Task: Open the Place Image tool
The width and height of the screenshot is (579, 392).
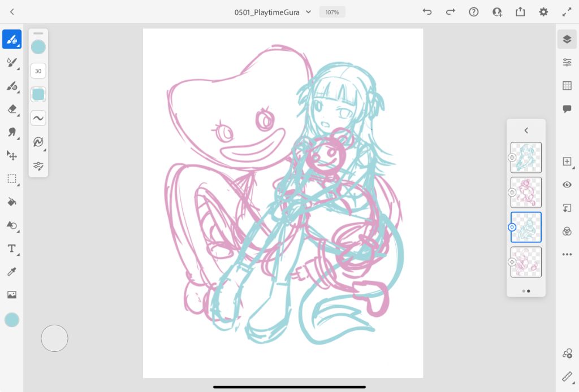Action: tap(12, 295)
